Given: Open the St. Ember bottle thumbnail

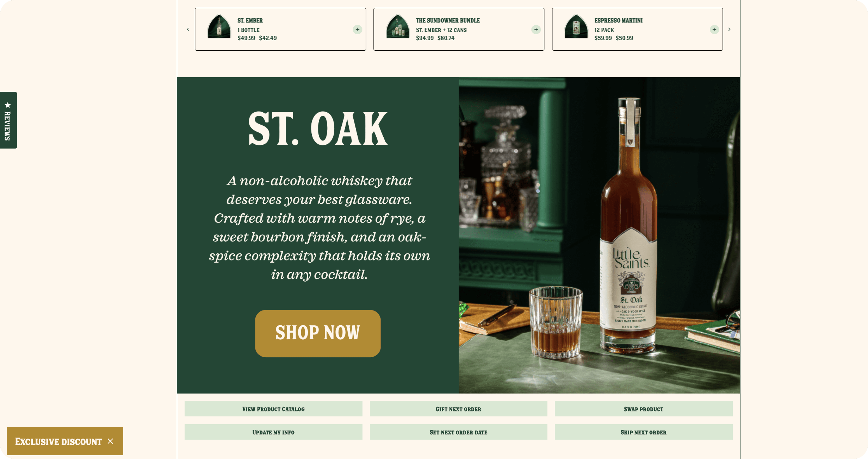Looking at the screenshot, I should pyautogui.click(x=219, y=26).
